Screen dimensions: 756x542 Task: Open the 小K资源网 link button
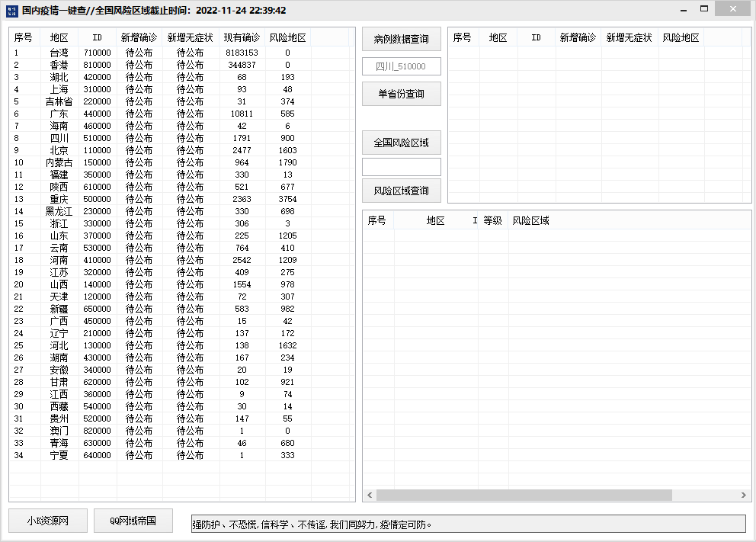(48, 521)
